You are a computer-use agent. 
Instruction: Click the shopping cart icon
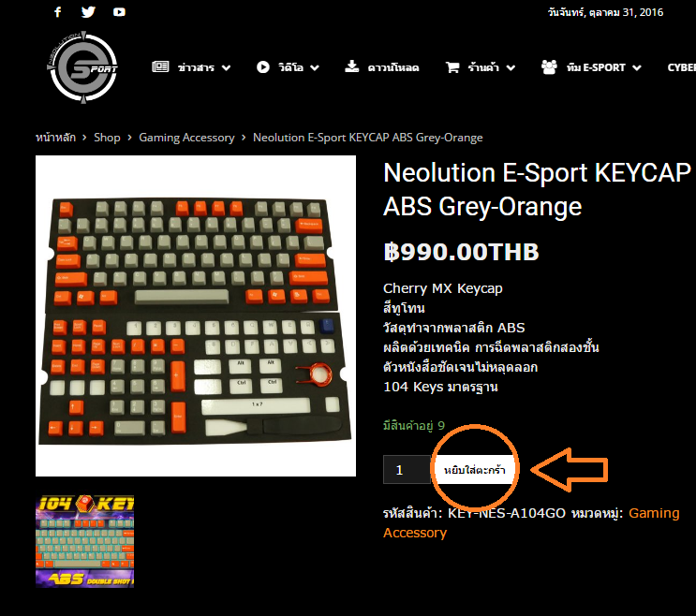pos(452,67)
